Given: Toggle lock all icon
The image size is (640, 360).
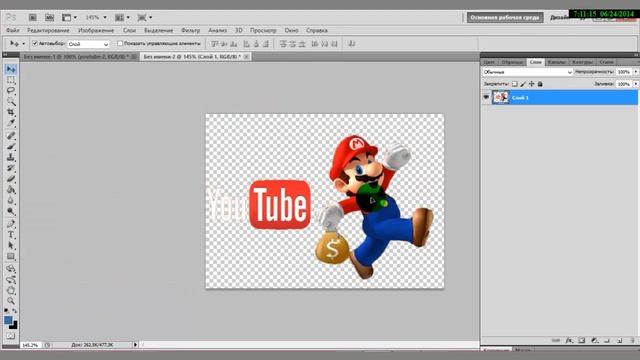Looking at the screenshot, I should pos(540,84).
